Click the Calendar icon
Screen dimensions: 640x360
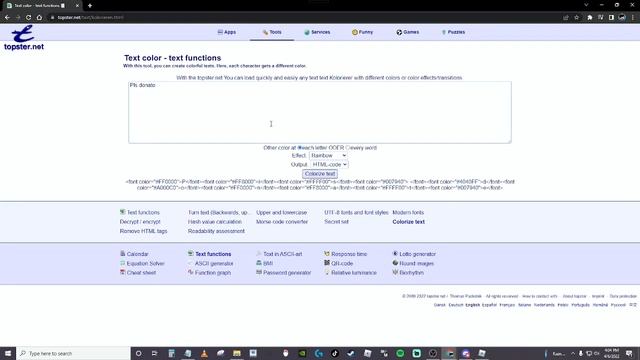point(122,253)
